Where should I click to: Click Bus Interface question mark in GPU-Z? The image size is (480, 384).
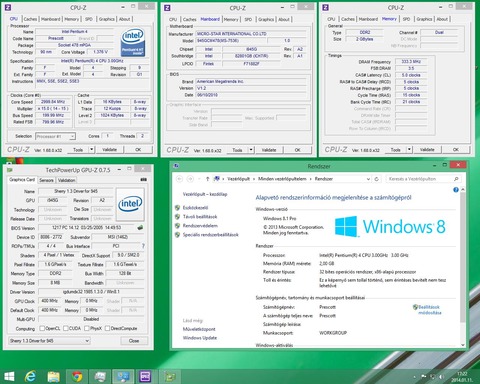[143, 246]
